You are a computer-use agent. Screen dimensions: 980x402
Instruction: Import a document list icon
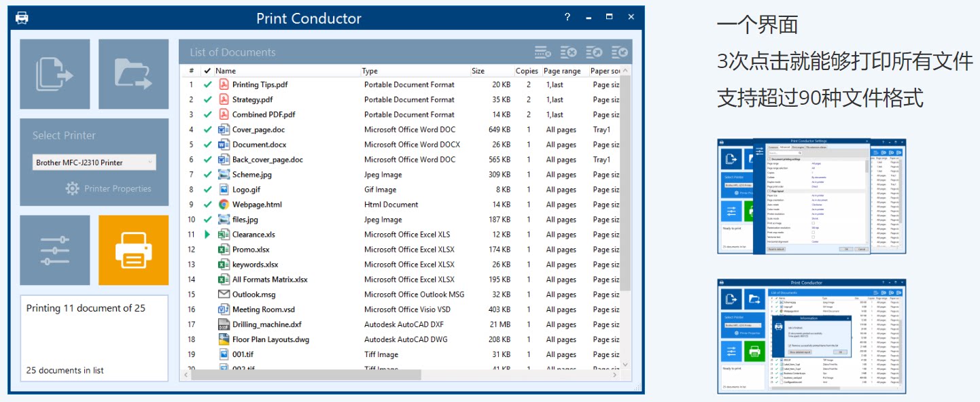pos(619,52)
